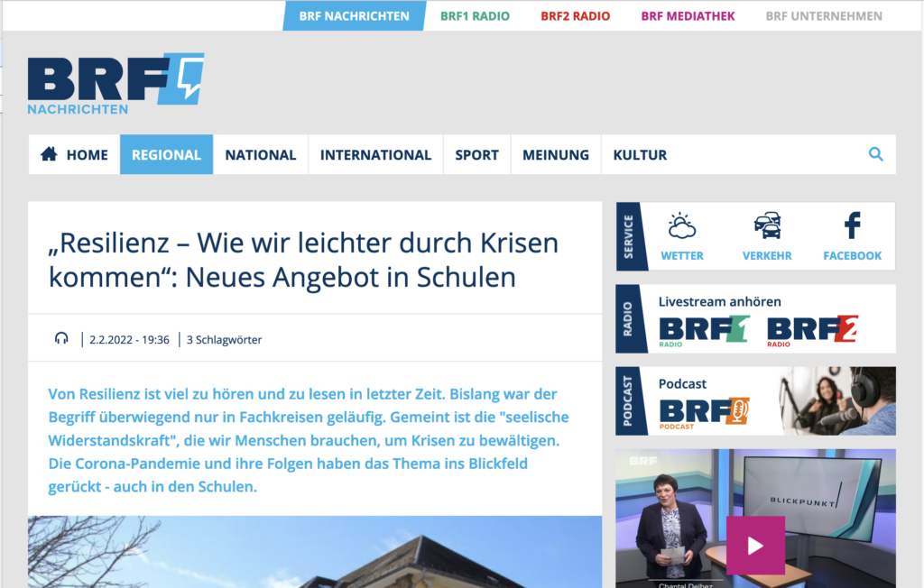924x588 pixels.
Task: Select the Regional navigation item
Action: (166, 154)
